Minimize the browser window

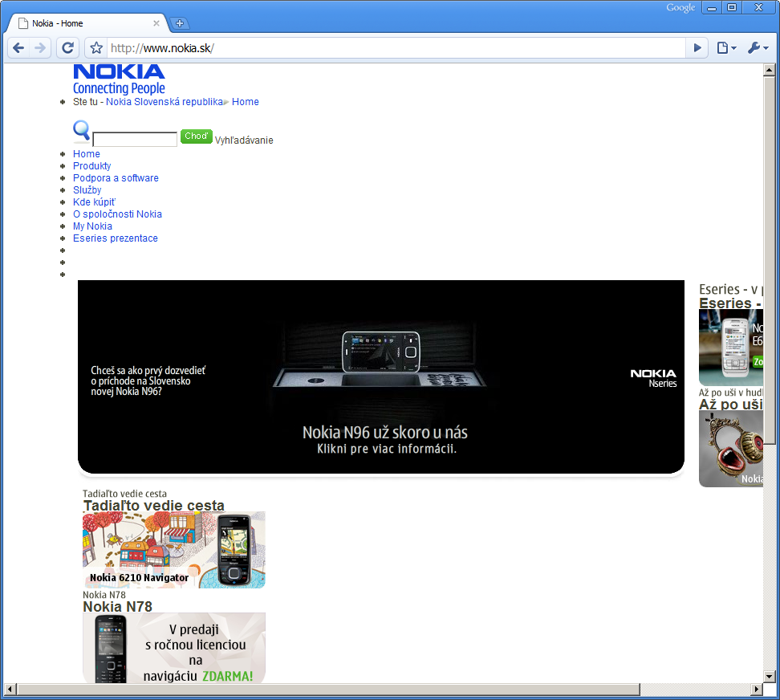click(712, 7)
